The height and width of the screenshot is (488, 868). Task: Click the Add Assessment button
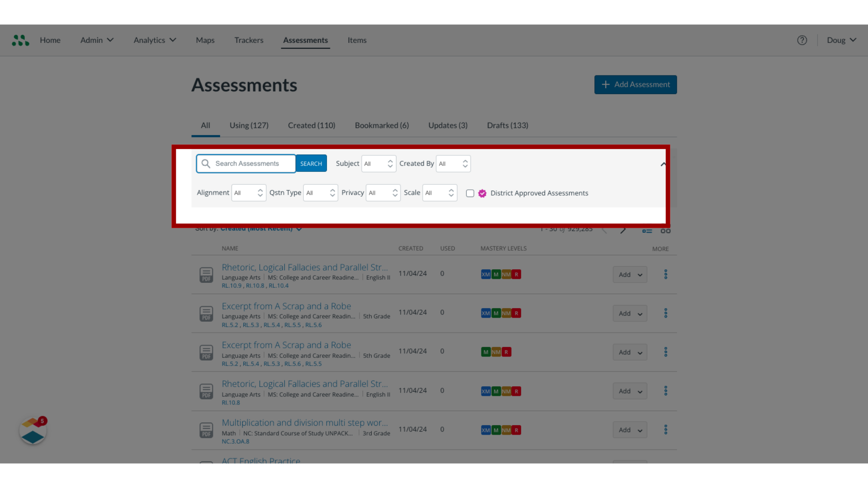point(636,84)
